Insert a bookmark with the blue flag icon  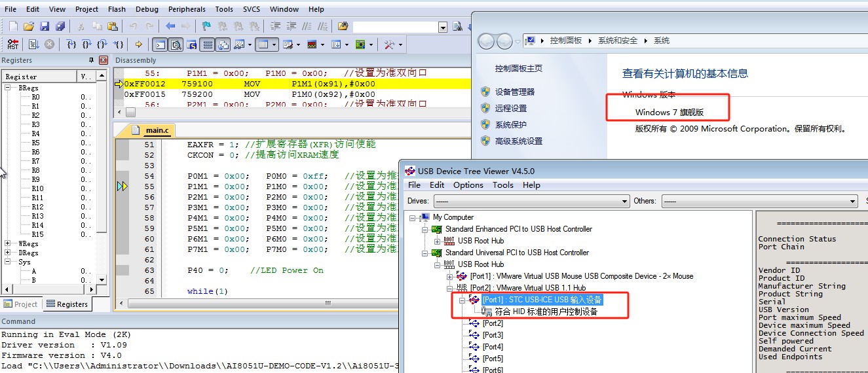click(x=206, y=26)
